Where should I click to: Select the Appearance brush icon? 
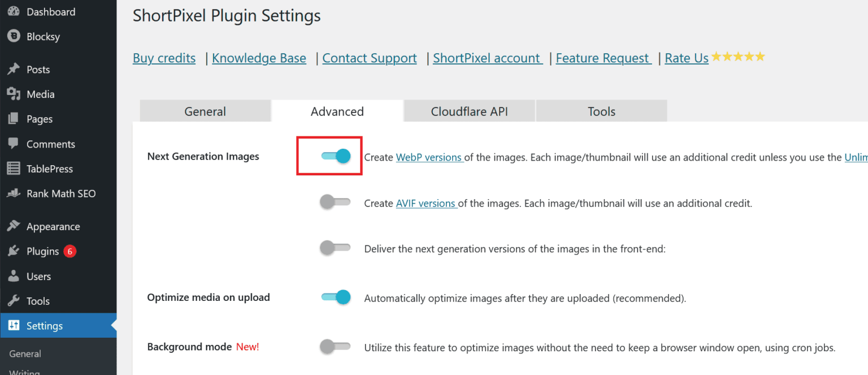[x=14, y=226]
